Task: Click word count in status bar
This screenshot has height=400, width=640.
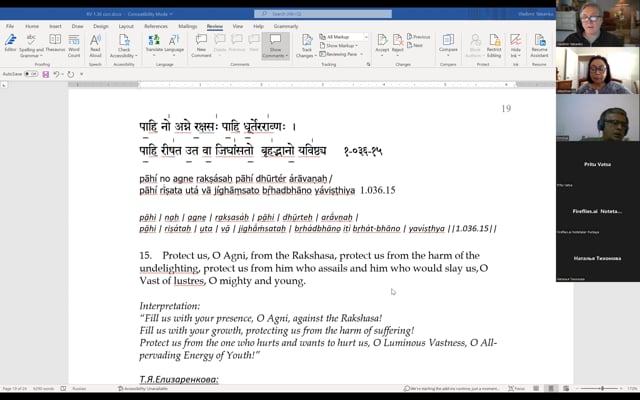Action: (x=43, y=389)
